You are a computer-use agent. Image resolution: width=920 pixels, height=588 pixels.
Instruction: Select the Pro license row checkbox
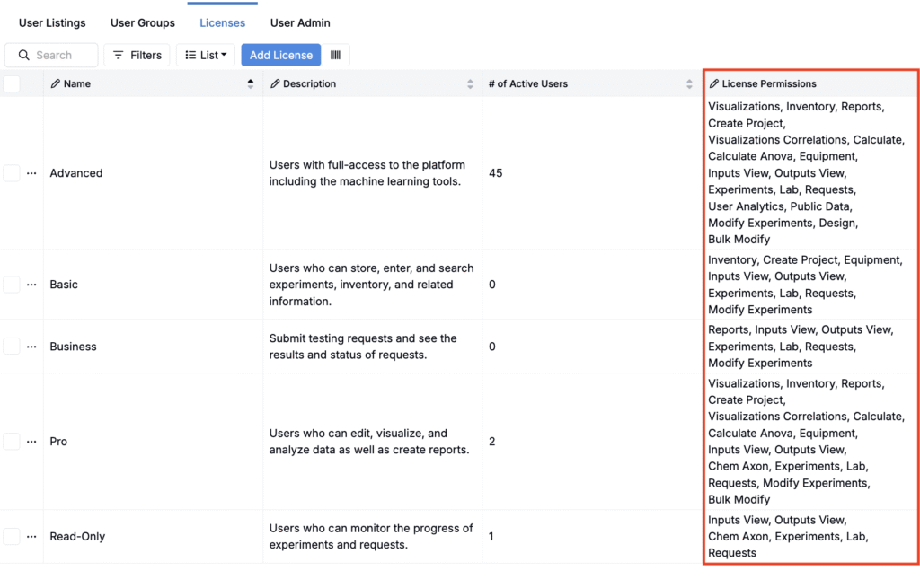[x=12, y=442]
